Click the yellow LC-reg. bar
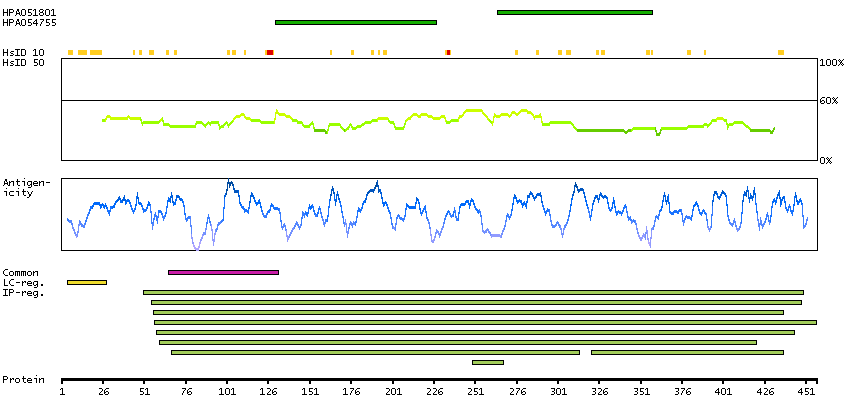850x420 pixels. [x=86, y=282]
